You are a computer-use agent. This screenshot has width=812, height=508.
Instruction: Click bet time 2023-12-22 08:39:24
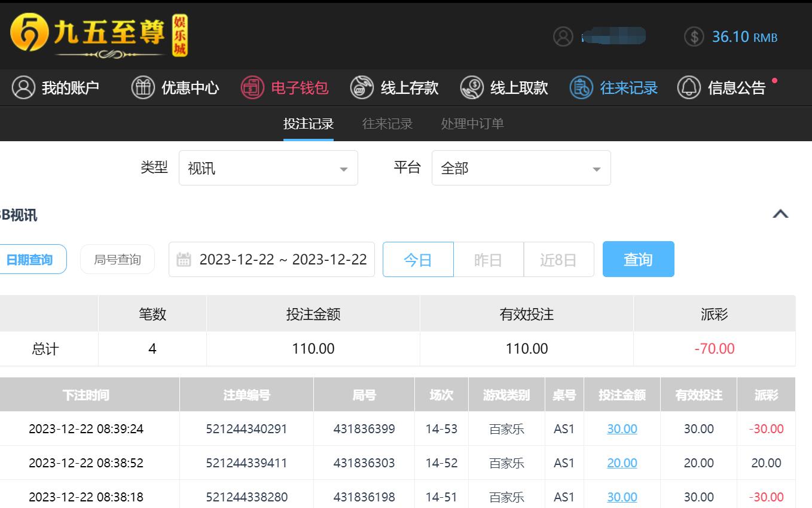[86, 429]
